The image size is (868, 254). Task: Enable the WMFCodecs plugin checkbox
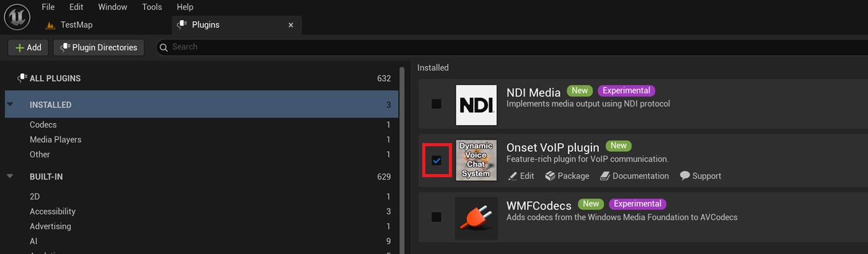(x=436, y=217)
